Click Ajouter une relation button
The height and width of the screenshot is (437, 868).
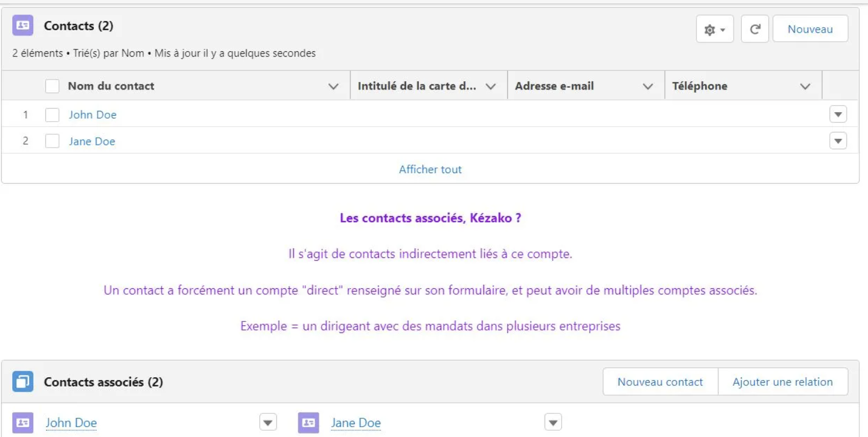(x=782, y=382)
